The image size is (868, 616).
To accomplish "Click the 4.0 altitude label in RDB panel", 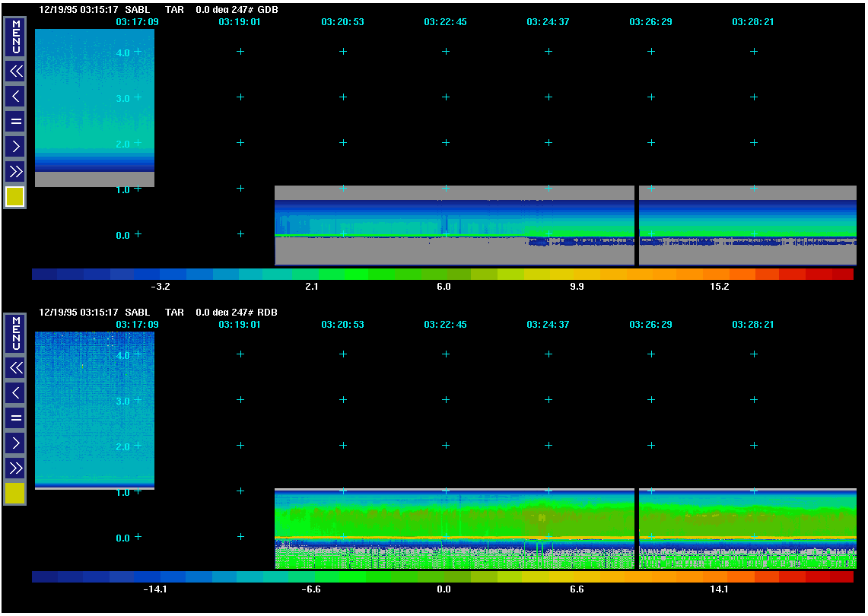I will 122,355.
